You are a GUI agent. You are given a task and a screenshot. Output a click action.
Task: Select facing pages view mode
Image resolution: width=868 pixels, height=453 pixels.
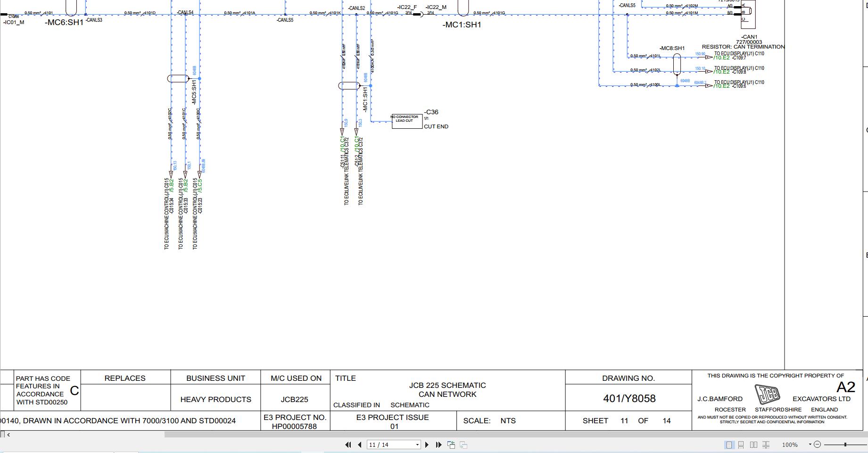tap(753, 445)
